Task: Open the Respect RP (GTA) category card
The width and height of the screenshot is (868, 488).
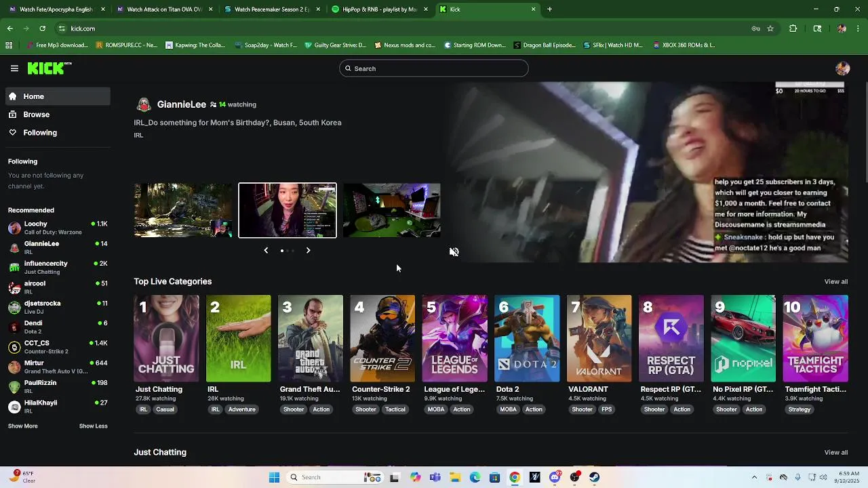Action: pyautogui.click(x=671, y=338)
